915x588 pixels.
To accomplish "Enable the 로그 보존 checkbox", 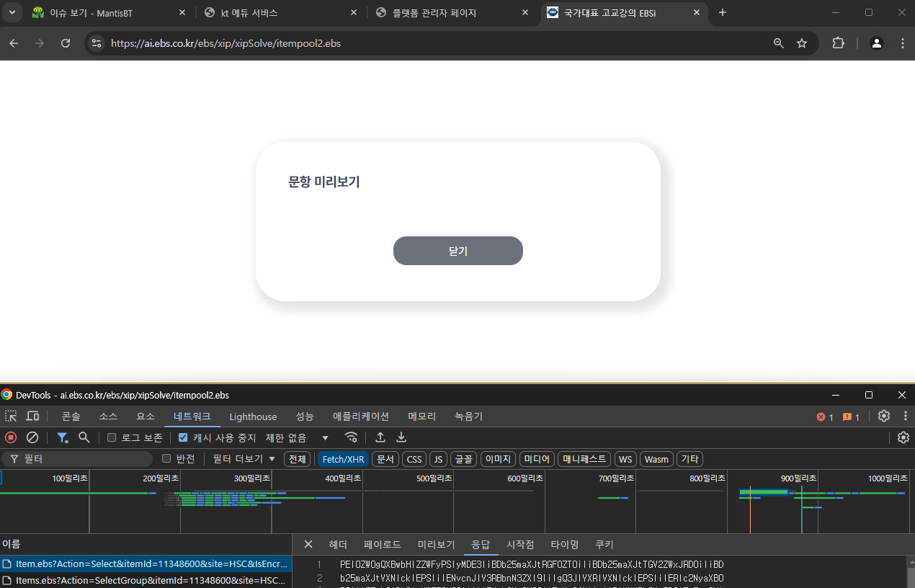I will pos(112,437).
